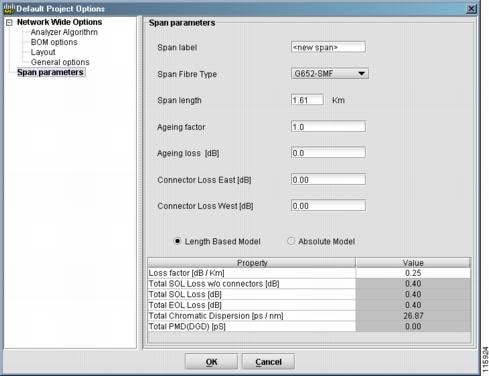Click the Cisco app icon in title bar
This screenshot has height=376, width=489.
coord(9,8)
